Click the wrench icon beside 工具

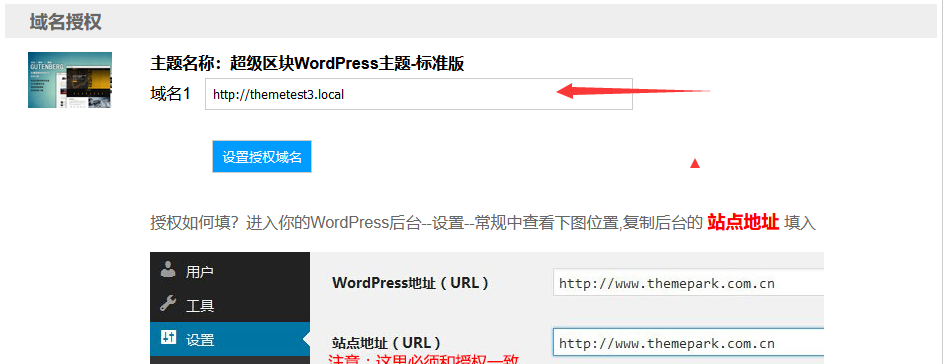tap(168, 304)
